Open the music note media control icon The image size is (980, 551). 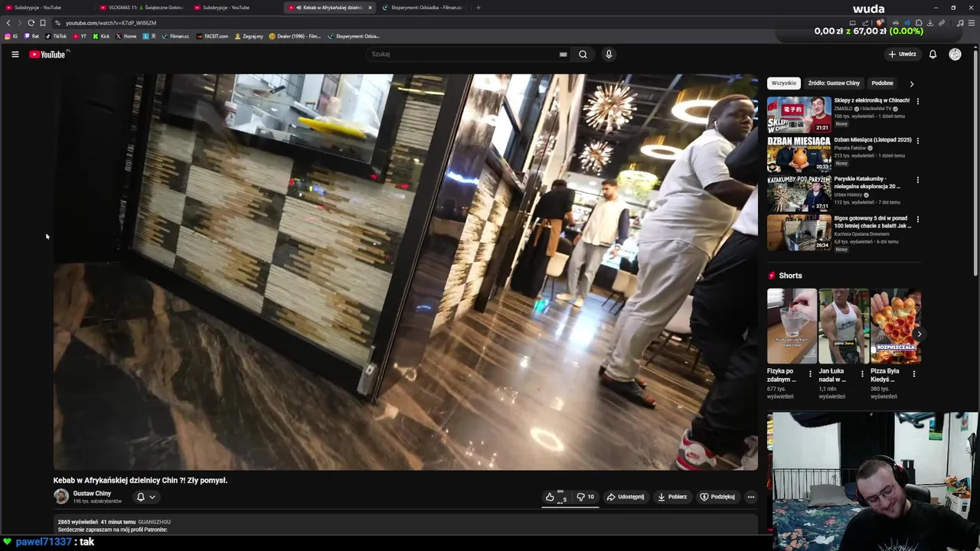click(x=960, y=23)
